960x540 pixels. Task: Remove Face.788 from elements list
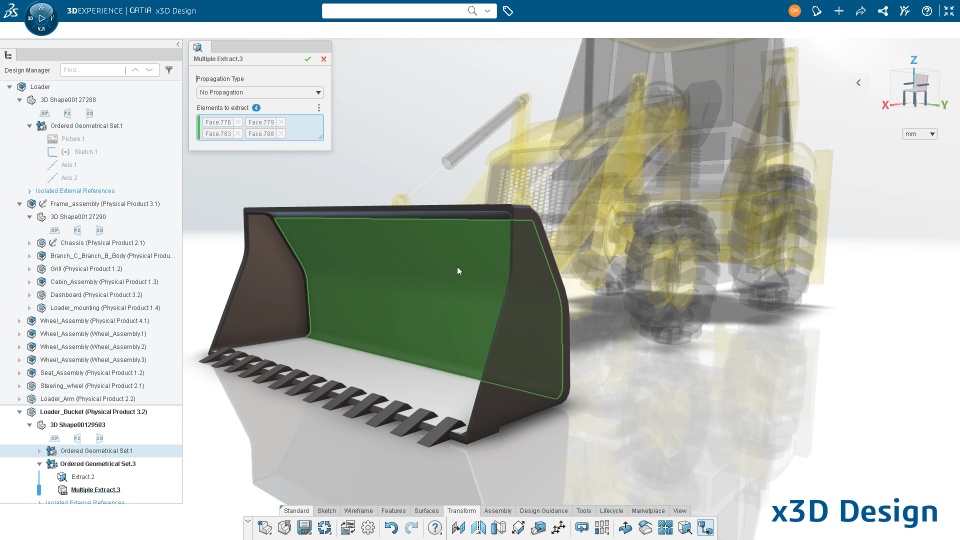tap(280, 133)
